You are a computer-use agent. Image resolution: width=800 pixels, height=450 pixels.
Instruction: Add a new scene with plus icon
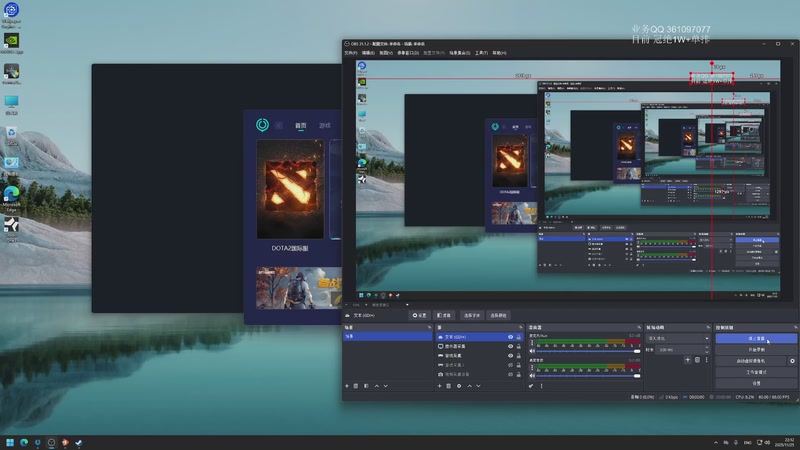tap(347, 386)
